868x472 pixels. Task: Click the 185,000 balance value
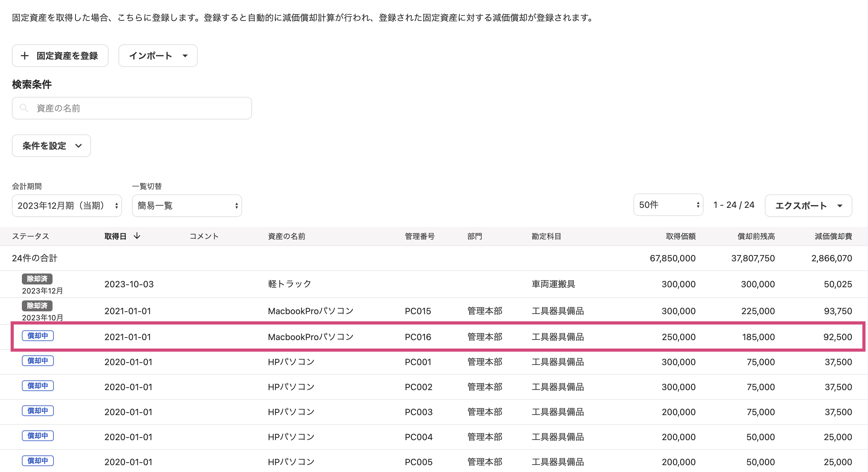(758, 337)
